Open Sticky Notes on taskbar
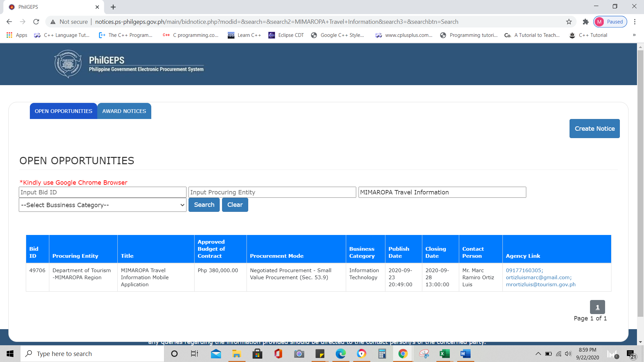The height and width of the screenshot is (362, 644). point(320,354)
